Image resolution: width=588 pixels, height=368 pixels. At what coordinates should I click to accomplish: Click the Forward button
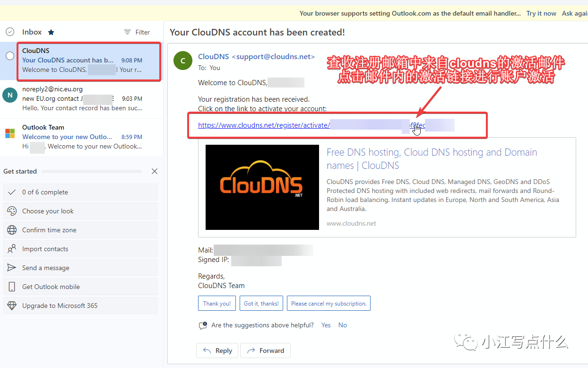coord(265,350)
